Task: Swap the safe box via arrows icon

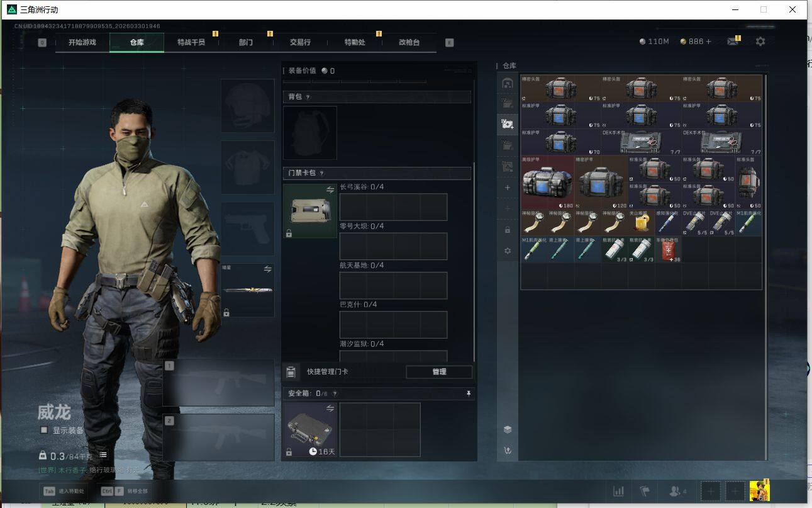Action: (x=331, y=409)
